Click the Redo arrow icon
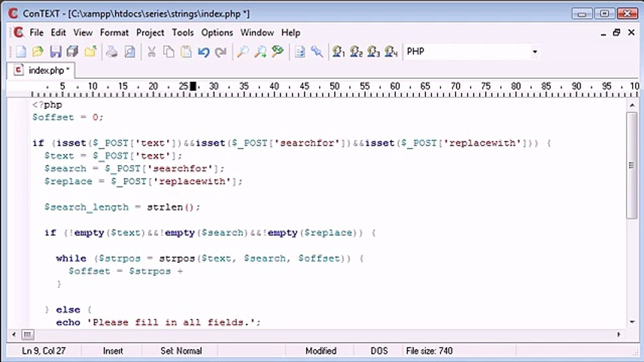 [220, 51]
